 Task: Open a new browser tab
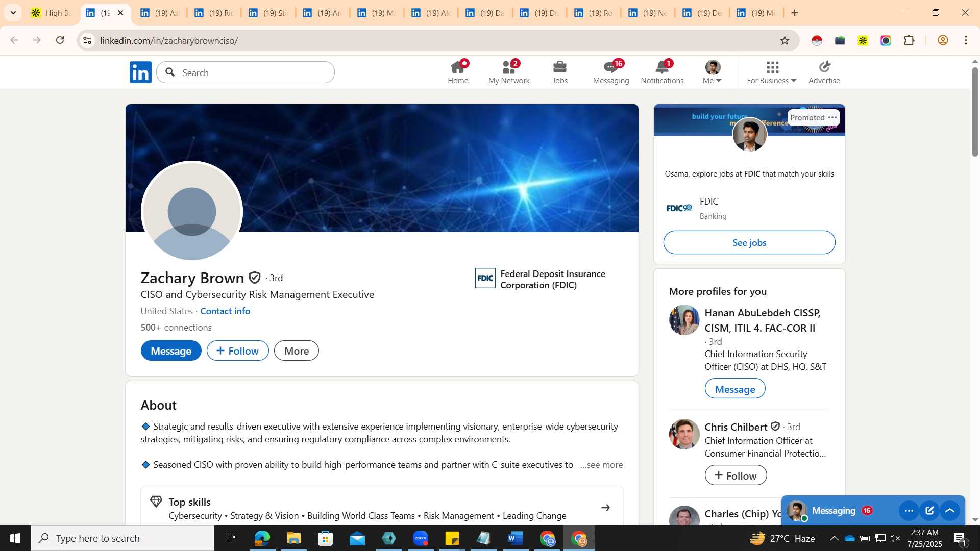click(x=795, y=13)
